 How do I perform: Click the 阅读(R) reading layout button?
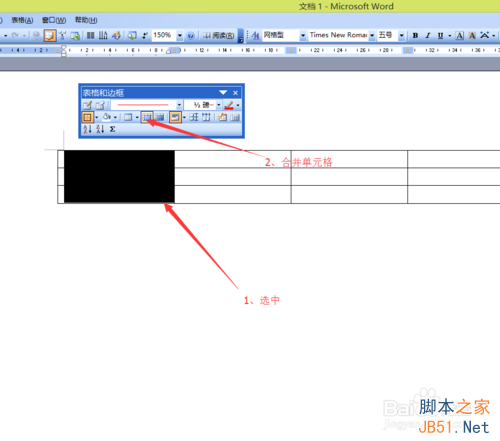coord(219,35)
